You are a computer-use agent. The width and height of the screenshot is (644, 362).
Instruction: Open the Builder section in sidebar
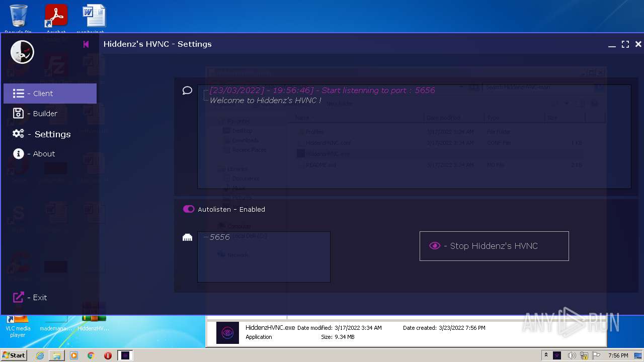pos(50,114)
